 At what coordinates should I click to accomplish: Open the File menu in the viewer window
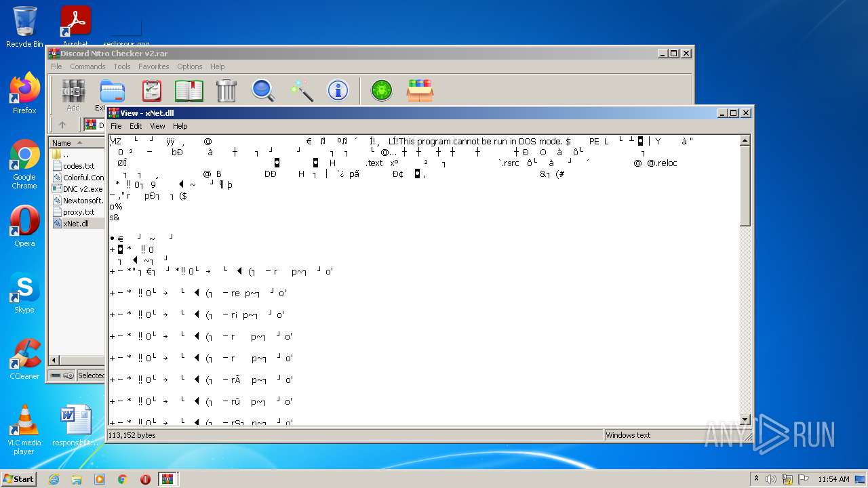[x=116, y=126]
